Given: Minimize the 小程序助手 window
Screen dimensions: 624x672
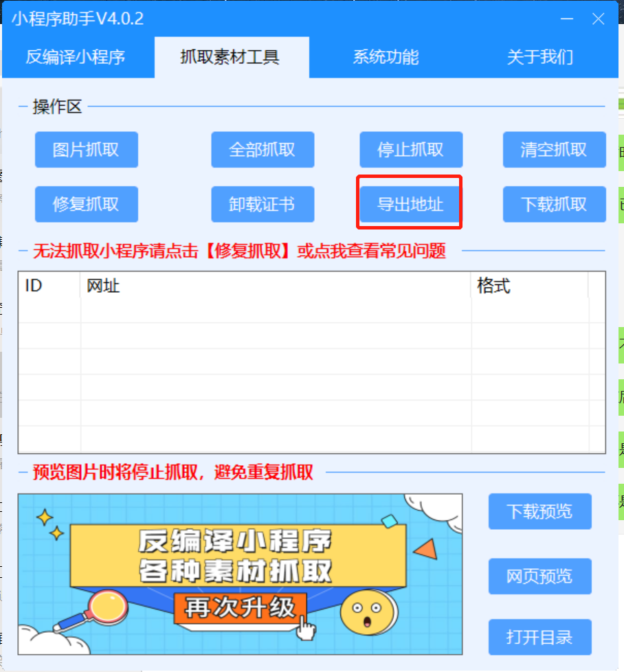Looking at the screenshot, I should click(x=566, y=19).
